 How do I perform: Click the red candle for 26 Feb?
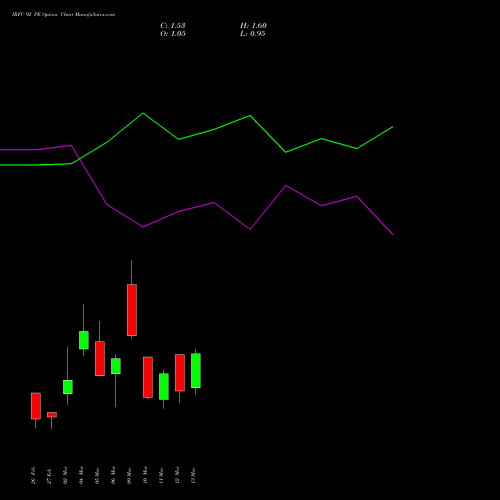[x=36, y=406]
